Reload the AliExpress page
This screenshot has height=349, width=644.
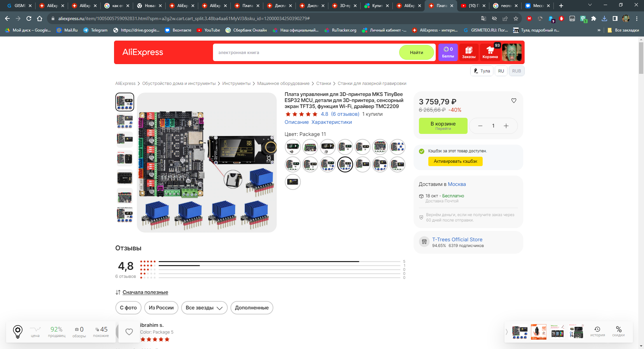29,18
